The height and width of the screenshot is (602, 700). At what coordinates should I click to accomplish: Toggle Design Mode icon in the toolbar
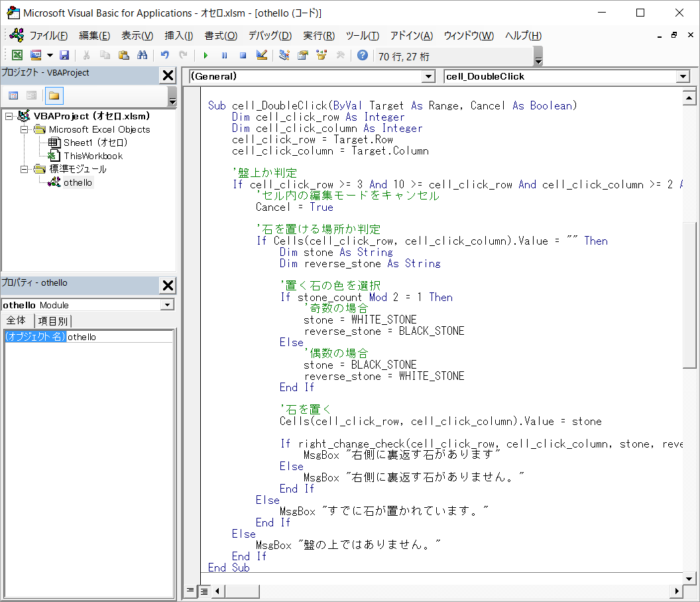click(262, 56)
